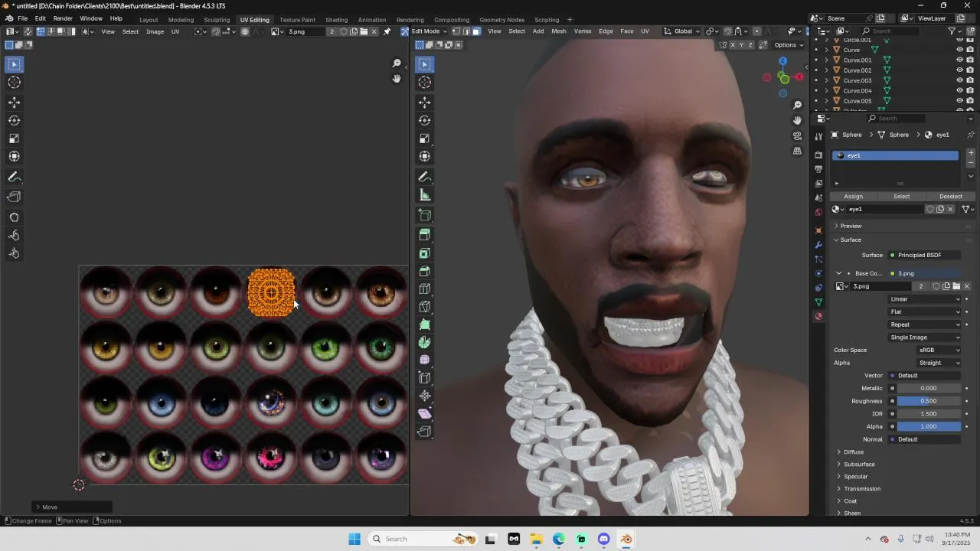Activate the Move tool in 3D viewport toolbar
This screenshot has width=980, height=551.
pyautogui.click(x=425, y=103)
